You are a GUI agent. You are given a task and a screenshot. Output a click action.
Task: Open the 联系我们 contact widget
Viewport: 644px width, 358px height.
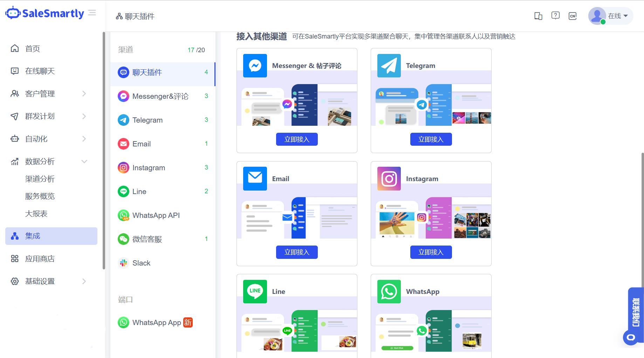click(x=636, y=312)
